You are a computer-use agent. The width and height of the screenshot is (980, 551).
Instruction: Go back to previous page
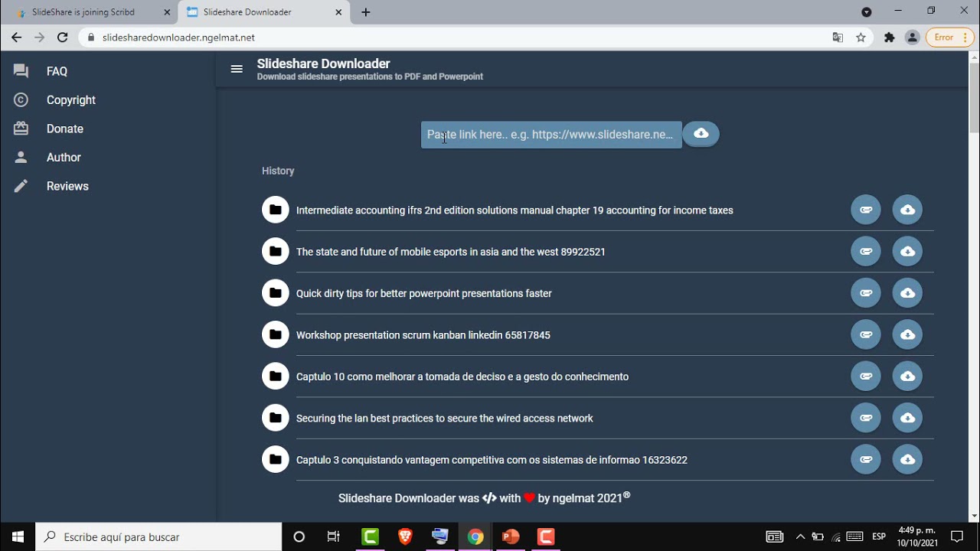pos(17,37)
